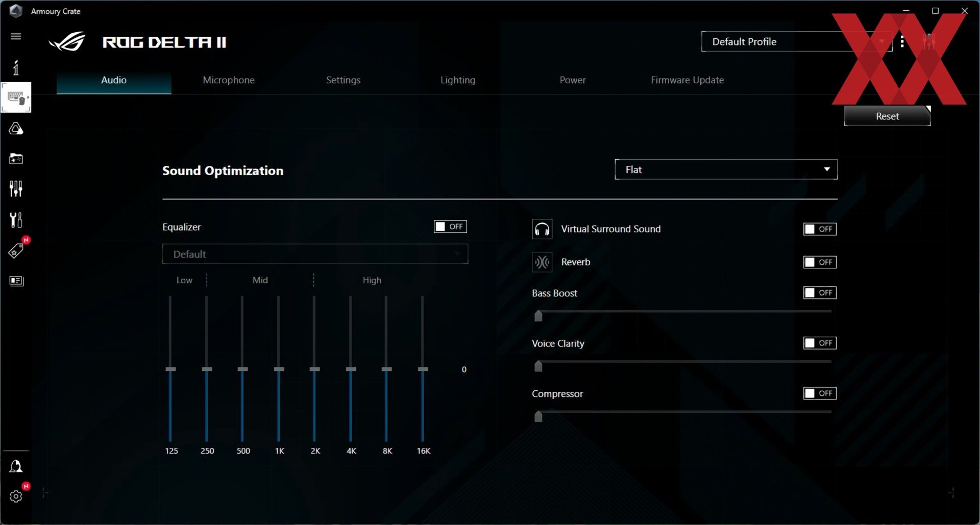Click the 125 Hz equalizer slider handle
980x525 pixels.
pyautogui.click(x=171, y=369)
